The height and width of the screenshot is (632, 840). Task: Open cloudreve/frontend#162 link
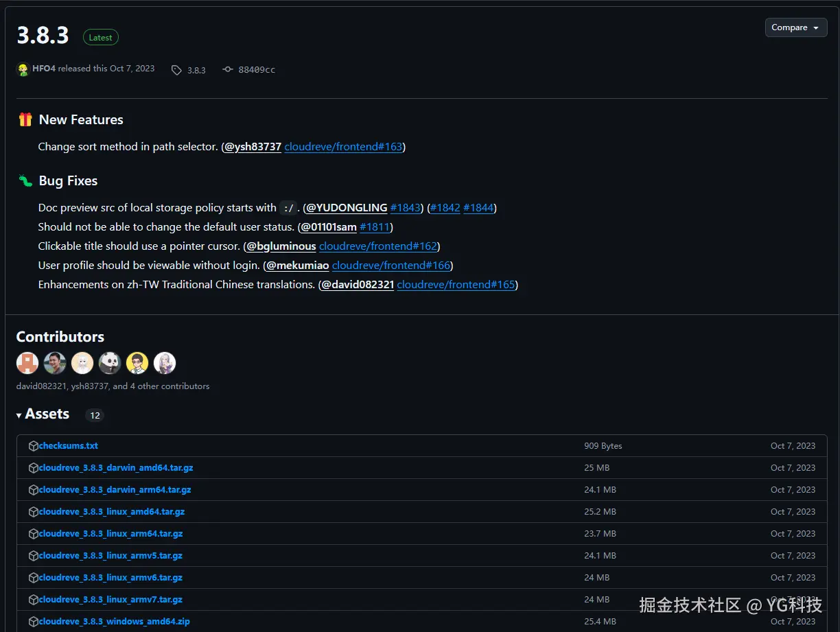[x=378, y=246]
